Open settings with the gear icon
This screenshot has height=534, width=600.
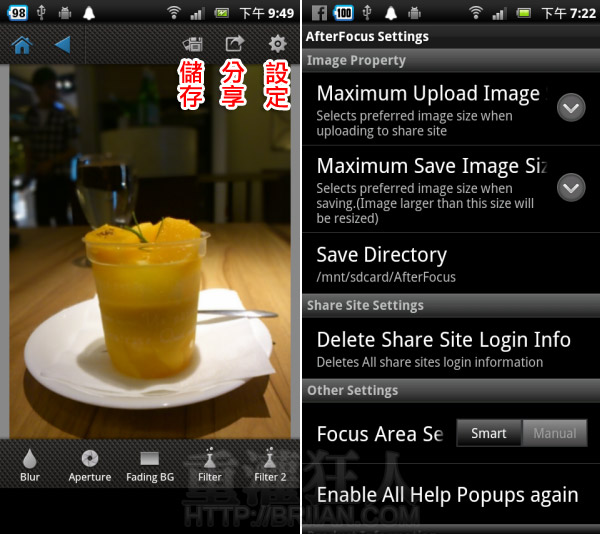pos(277,45)
